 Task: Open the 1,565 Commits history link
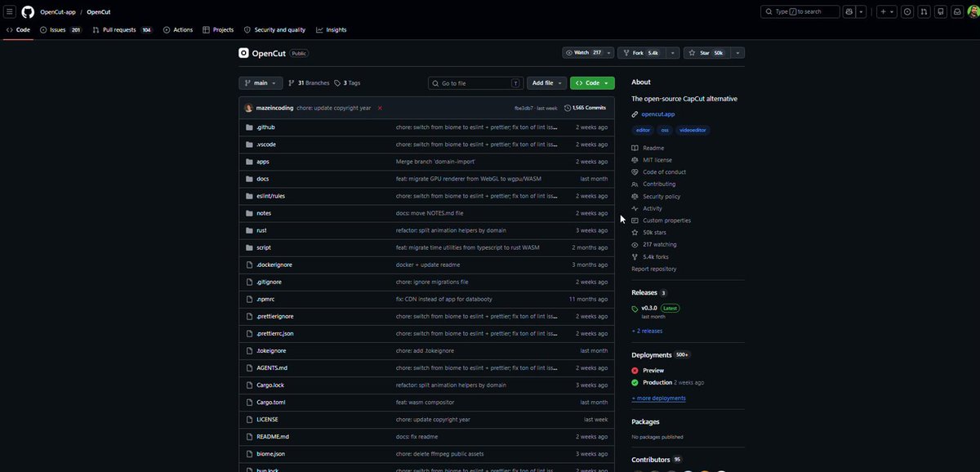(586, 108)
